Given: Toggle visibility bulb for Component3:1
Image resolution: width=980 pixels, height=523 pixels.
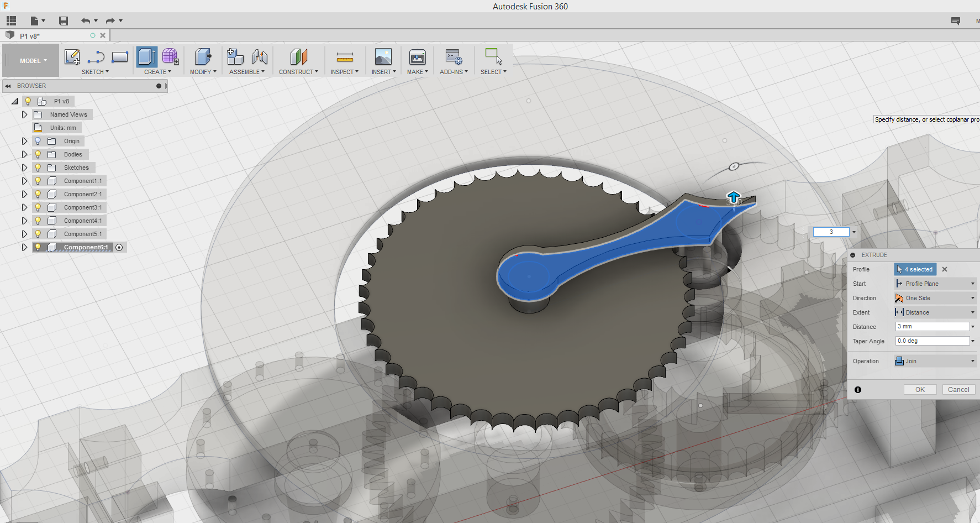Looking at the screenshot, I should pos(38,207).
